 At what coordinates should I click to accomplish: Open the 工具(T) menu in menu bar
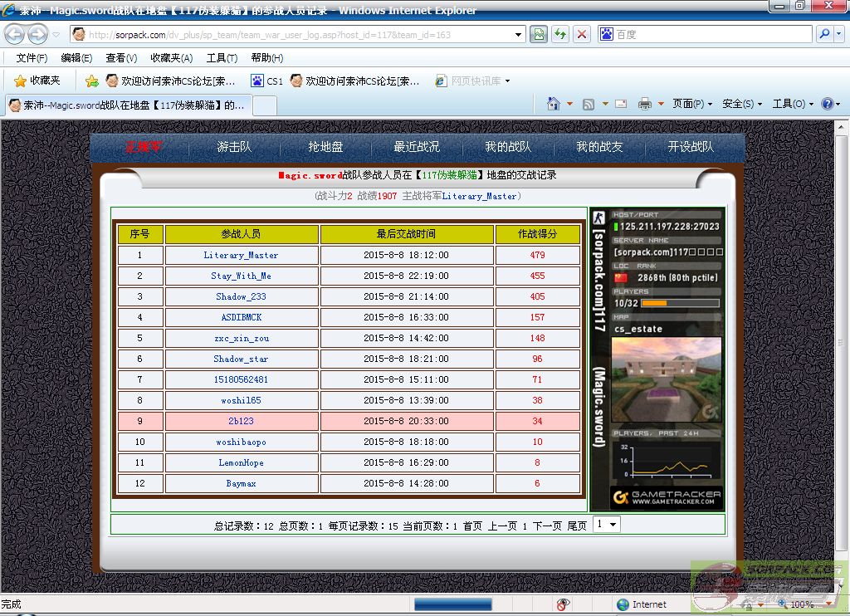click(x=222, y=58)
